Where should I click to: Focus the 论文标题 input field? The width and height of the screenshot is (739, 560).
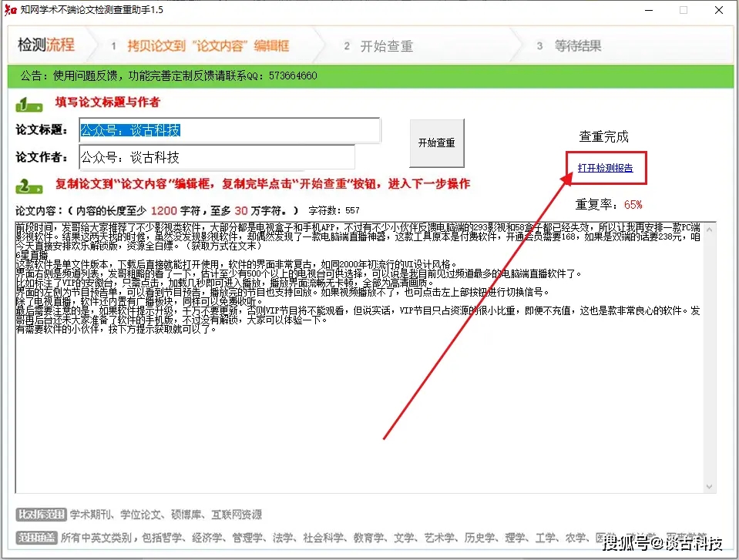coord(230,130)
